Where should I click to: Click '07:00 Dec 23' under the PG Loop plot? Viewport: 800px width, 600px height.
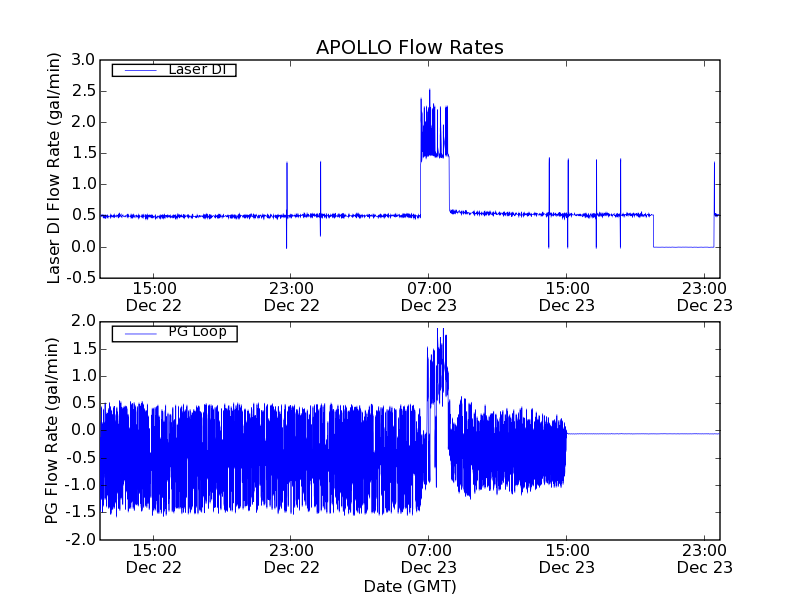click(429, 559)
